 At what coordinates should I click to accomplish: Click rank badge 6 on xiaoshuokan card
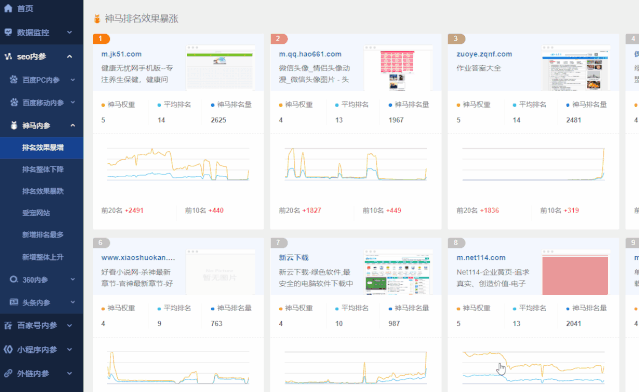[101, 243]
